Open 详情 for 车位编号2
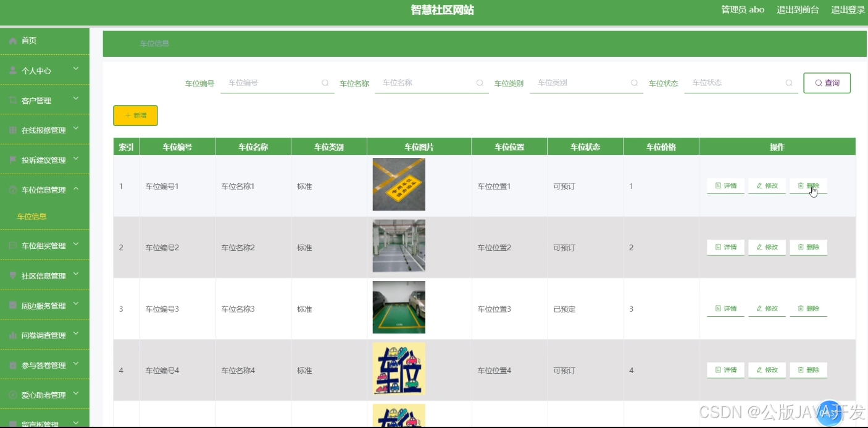Screen dimensions: 868x428 tap(725, 247)
